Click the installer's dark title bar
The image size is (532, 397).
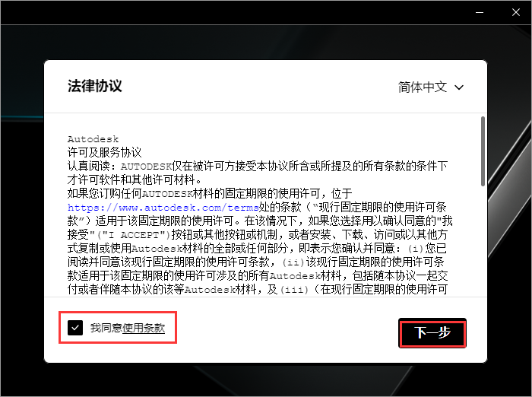[x=228, y=12]
